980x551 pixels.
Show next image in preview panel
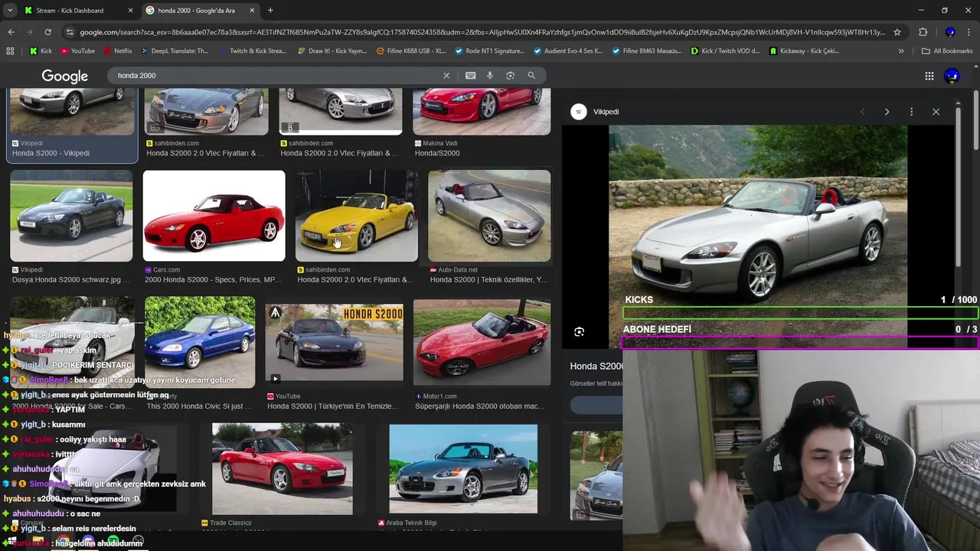coord(887,112)
